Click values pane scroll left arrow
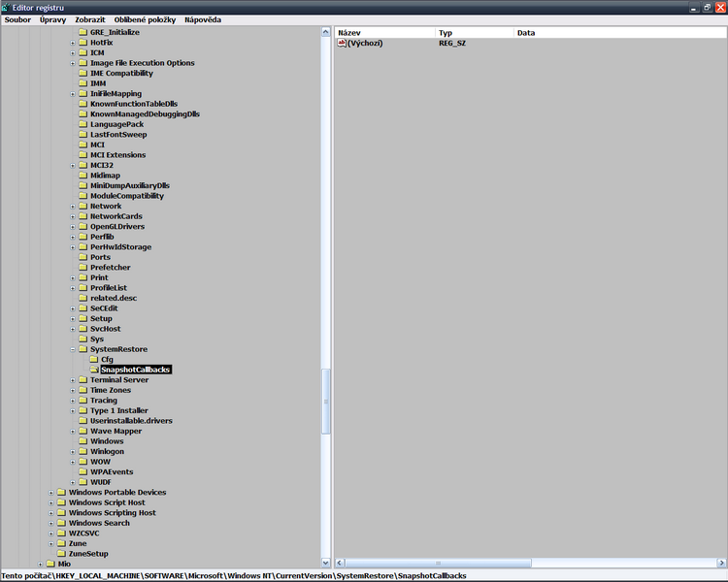This screenshot has width=728, height=582. pyautogui.click(x=340, y=563)
